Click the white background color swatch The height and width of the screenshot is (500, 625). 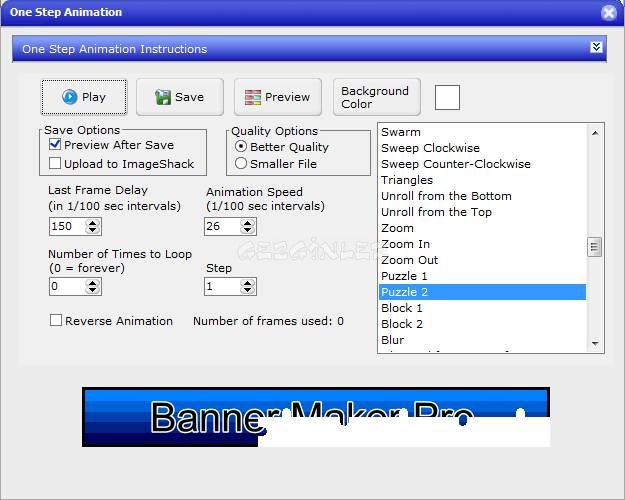(447, 97)
